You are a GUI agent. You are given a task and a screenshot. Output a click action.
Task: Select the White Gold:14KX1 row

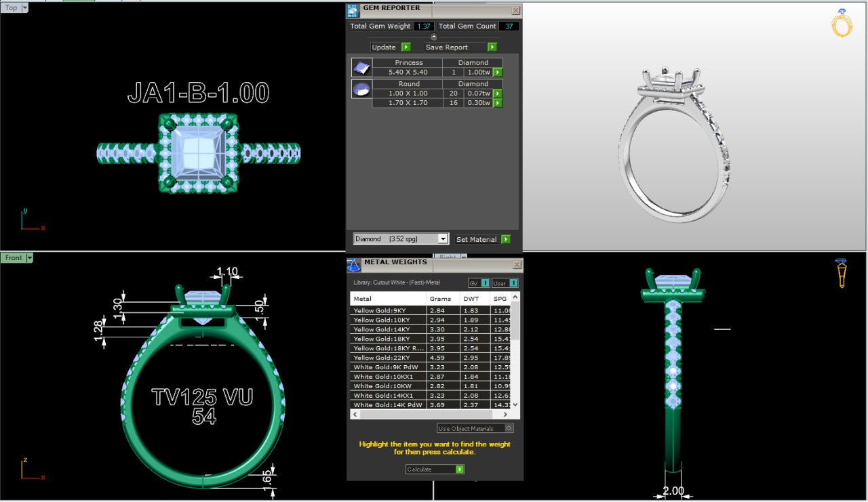430,396
